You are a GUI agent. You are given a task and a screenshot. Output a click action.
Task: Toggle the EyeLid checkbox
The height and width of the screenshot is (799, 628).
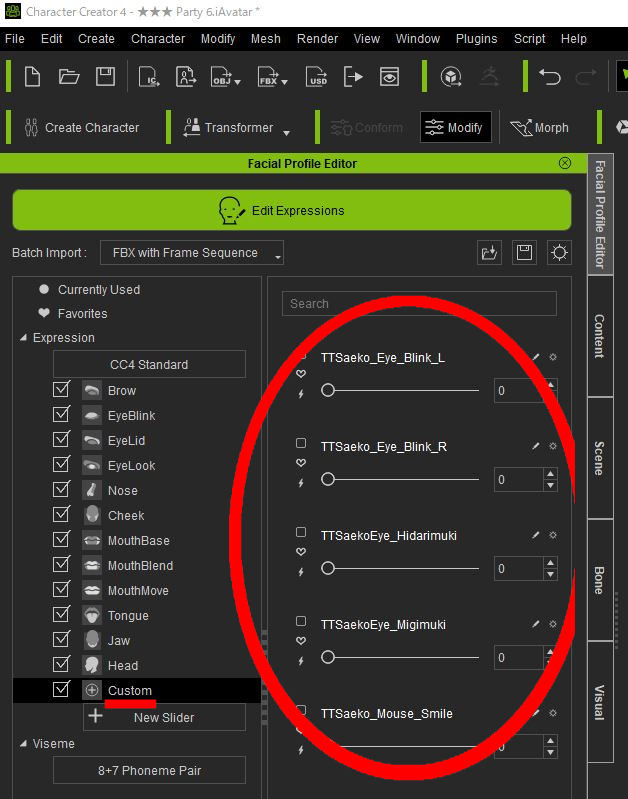(61, 440)
